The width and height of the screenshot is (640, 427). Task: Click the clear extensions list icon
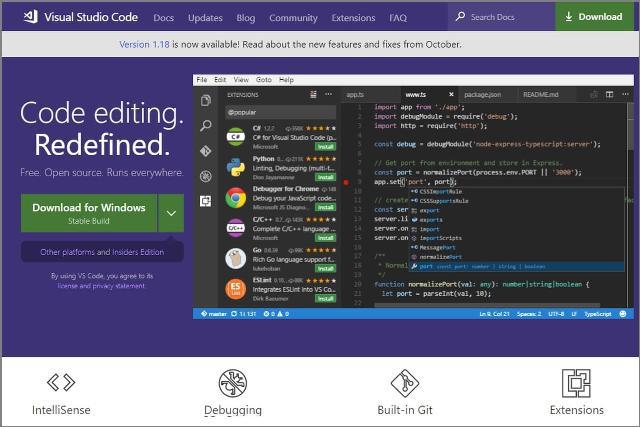313,94
